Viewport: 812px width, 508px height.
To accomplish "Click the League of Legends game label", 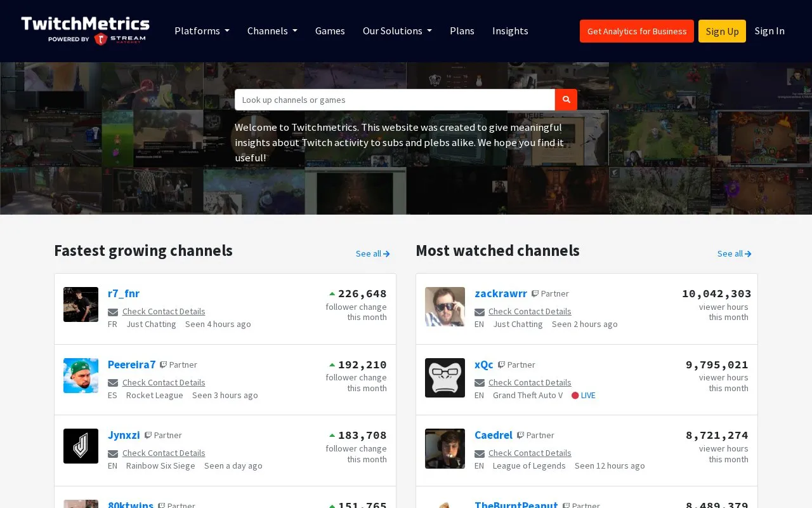I will tap(529, 465).
